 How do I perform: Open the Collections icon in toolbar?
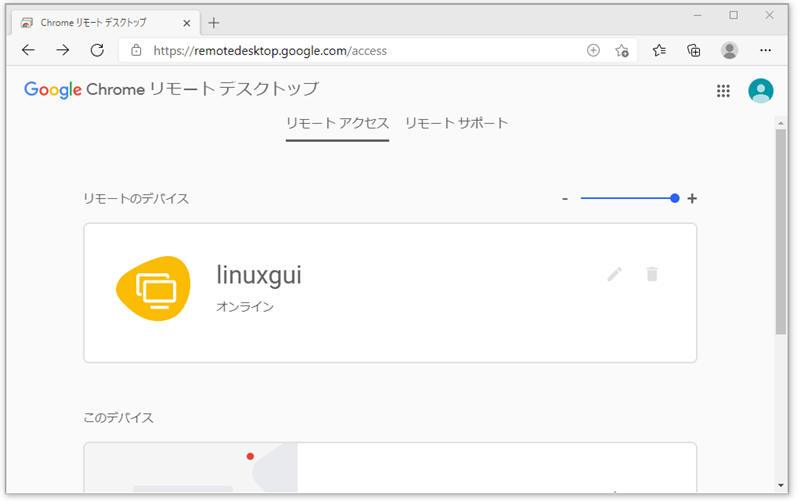[x=693, y=50]
